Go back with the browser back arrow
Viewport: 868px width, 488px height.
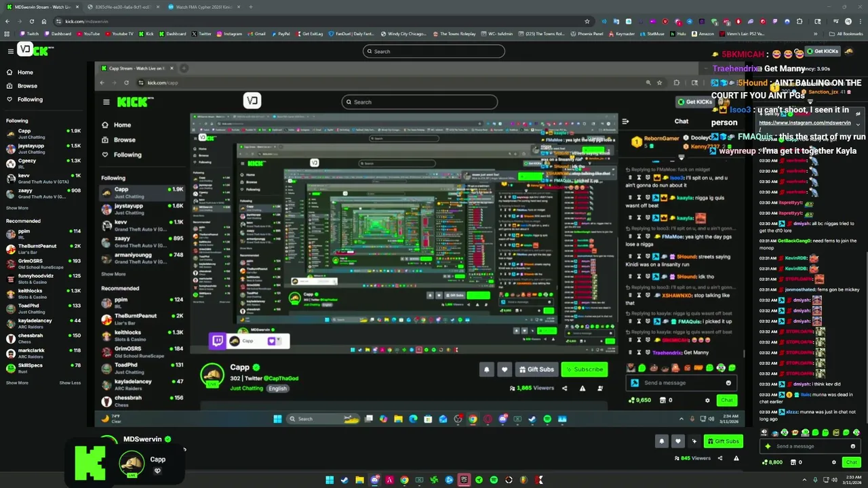[x=7, y=21]
